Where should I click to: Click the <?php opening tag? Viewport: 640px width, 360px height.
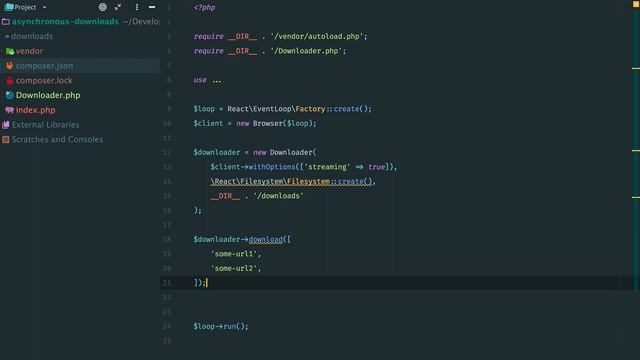click(x=204, y=7)
